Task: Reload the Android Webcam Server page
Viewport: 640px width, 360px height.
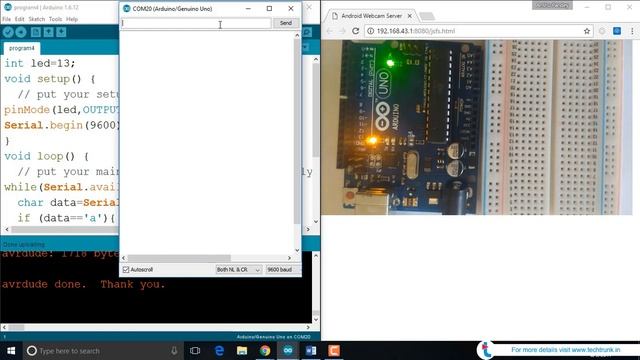Action: 356,31
